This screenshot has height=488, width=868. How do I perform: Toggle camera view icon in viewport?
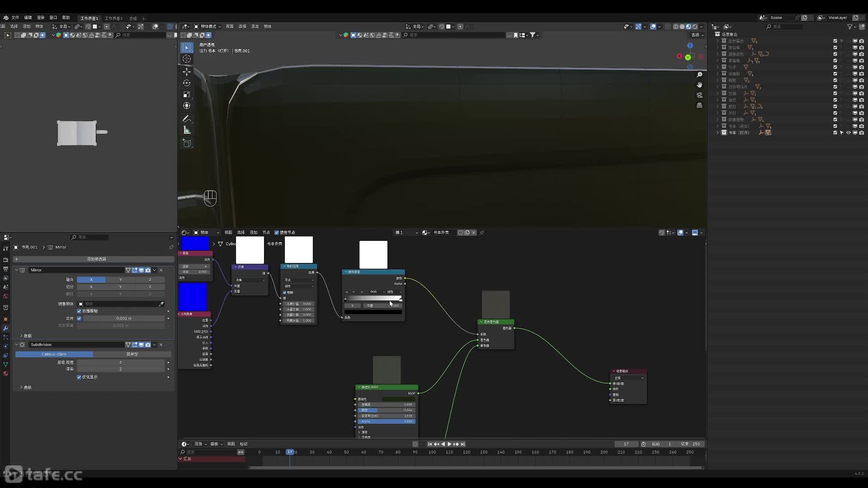699,95
